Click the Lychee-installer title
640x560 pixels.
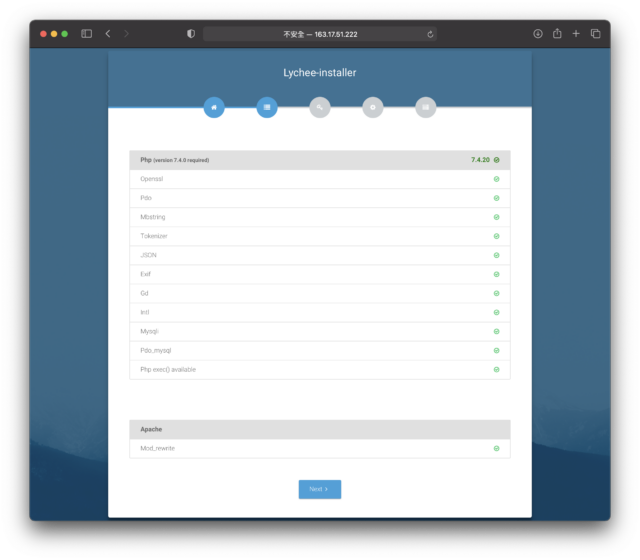320,73
